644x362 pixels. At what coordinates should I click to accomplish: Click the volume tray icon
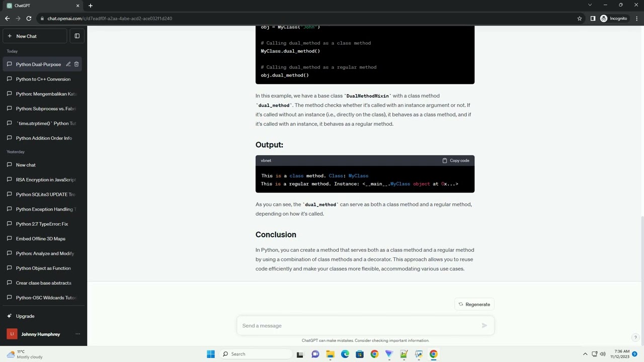[603, 354]
